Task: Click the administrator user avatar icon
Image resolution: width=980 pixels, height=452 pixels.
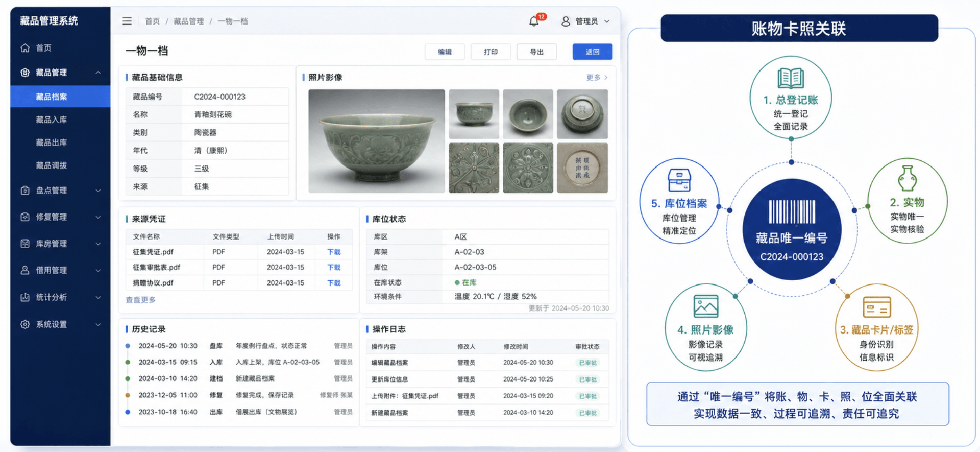Action: [x=566, y=21]
